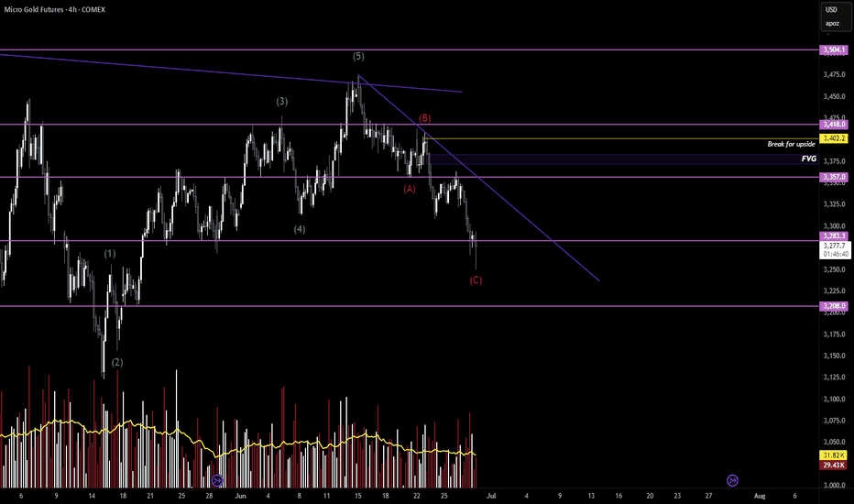Click the 22 date label on time axis
Viewport: 854px width, 504px height.
click(x=417, y=496)
